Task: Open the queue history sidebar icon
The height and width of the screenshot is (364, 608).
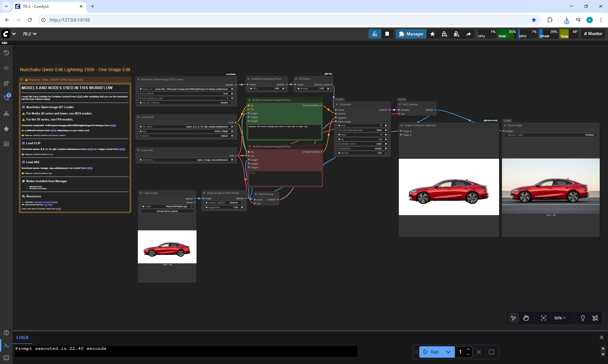Action: [6, 53]
